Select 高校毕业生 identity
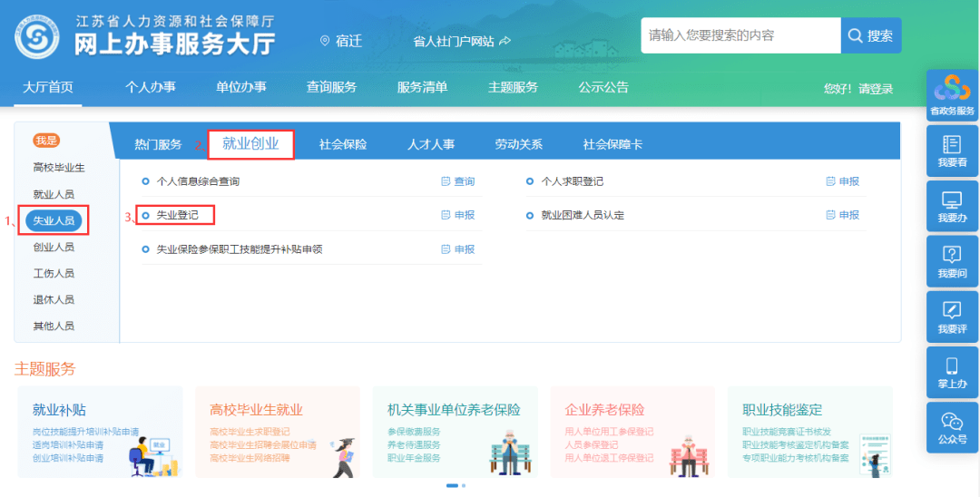The height and width of the screenshot is (497, 980). pyautogui.click(x=59, y=168)
